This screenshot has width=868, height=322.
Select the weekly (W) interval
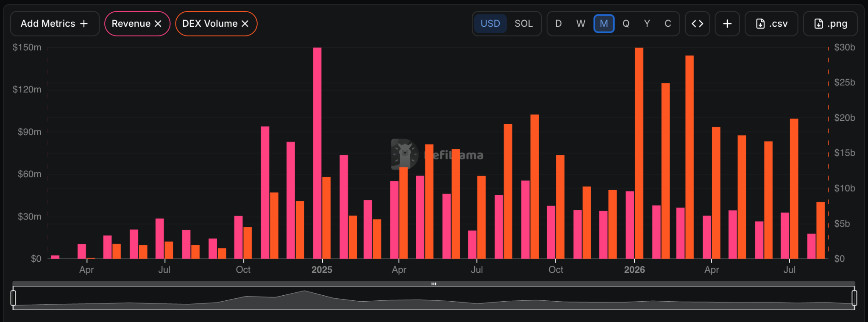click(x=581, y=24)
